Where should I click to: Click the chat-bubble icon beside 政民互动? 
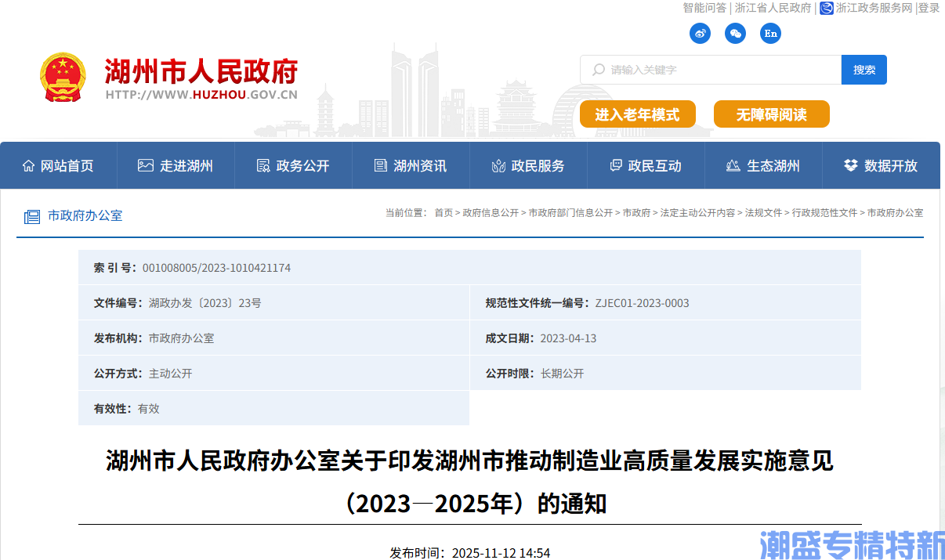615,165
